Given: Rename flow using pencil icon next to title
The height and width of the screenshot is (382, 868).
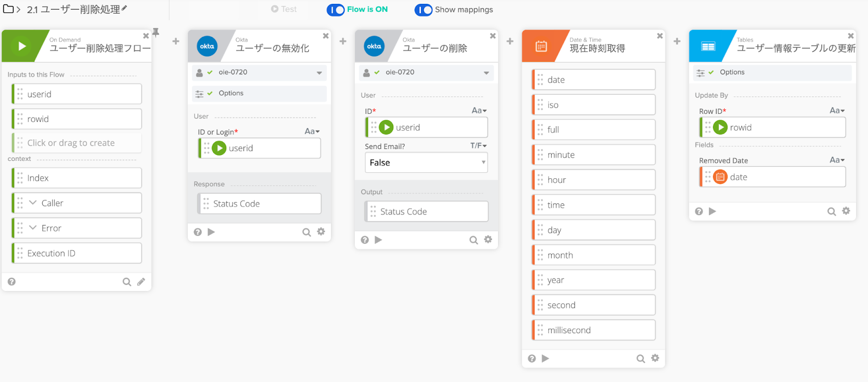Looking at the screenshot, I should (x=124, y=8).
